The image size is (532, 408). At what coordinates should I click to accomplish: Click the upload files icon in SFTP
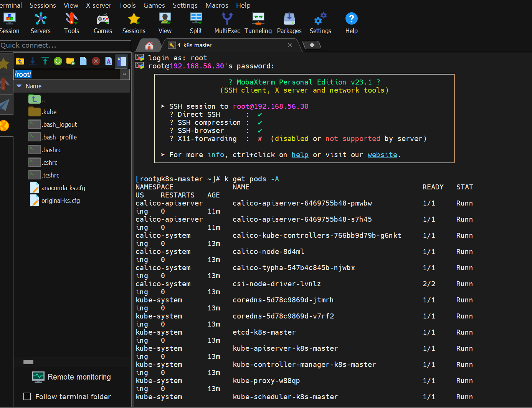pos(45,61)
